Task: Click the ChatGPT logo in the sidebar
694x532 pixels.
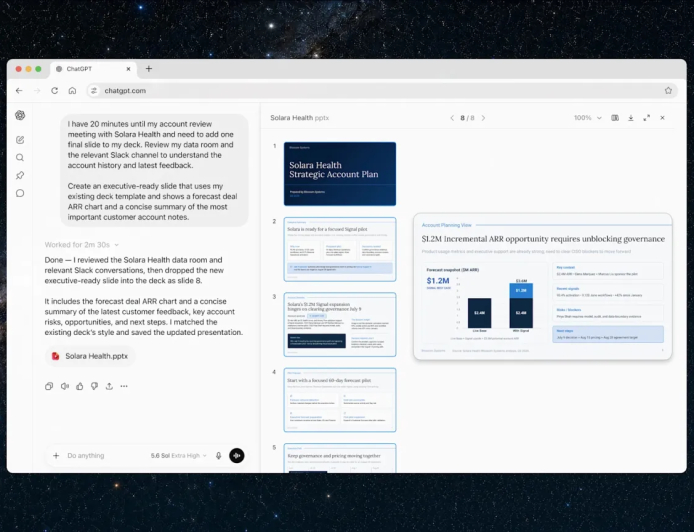Action: 20,116
